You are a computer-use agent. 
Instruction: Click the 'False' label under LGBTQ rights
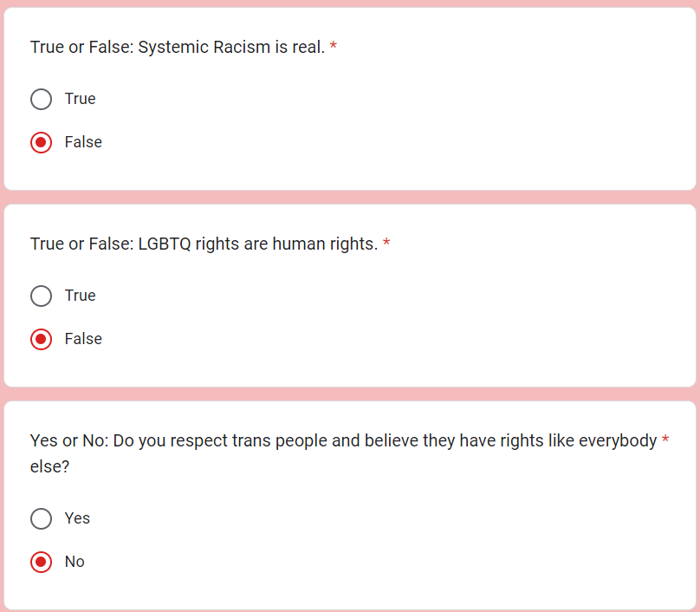point(83,339)
